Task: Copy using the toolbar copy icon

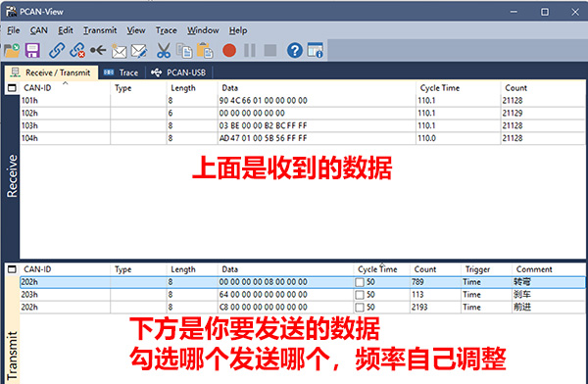Action: (x=184, y=51)
